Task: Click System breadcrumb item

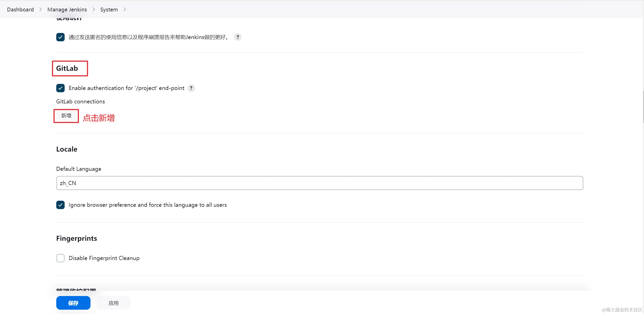Action: pos(109,9)
